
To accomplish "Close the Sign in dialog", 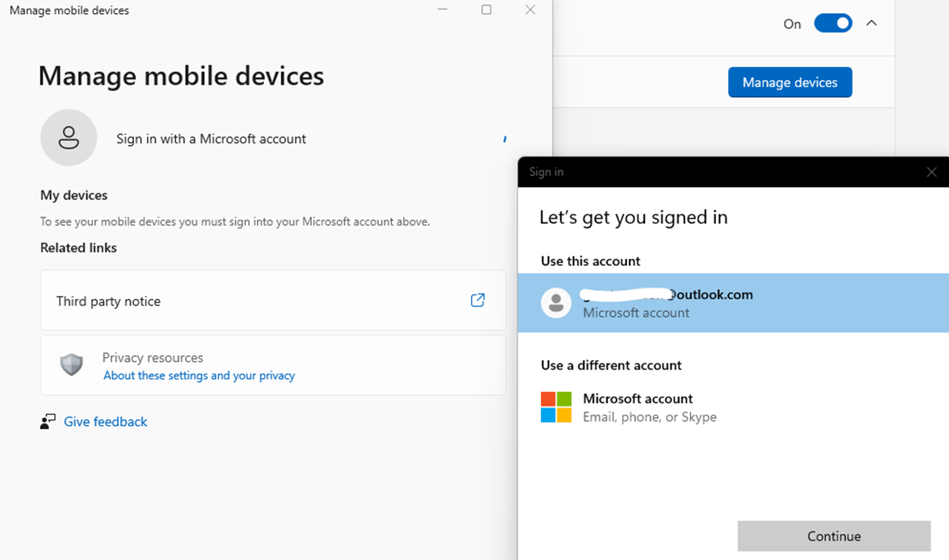I will coord(932,172).
